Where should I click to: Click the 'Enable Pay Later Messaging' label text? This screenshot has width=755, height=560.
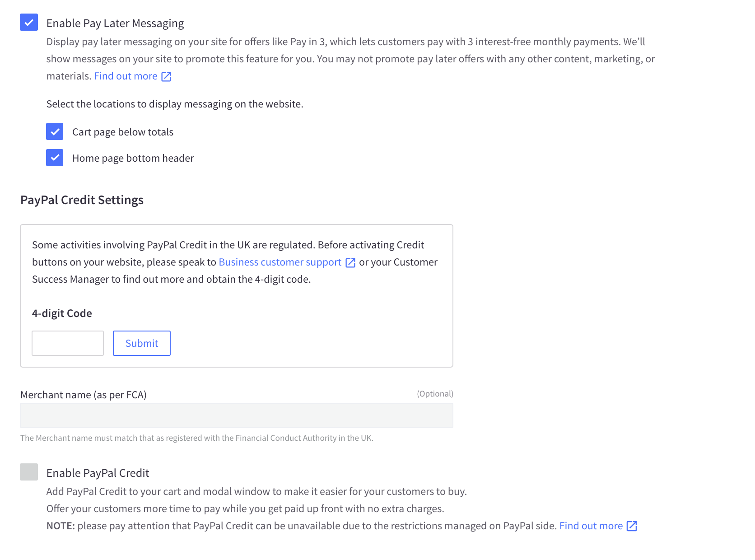point(115,23)
